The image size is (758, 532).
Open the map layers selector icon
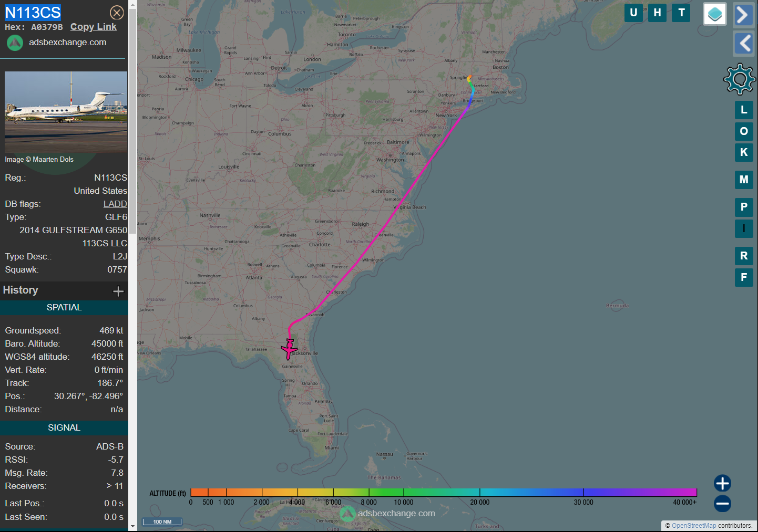pos(715,14)
